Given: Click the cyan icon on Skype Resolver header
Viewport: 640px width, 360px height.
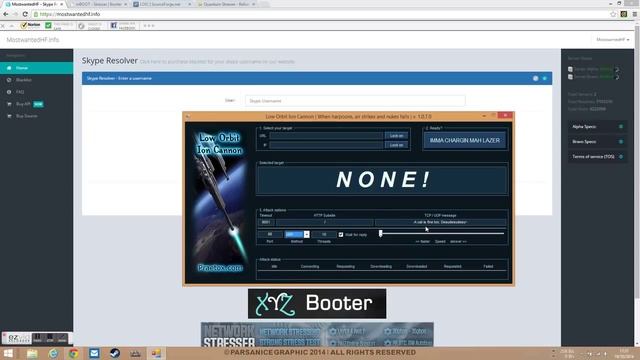Looking at the screenshot, I should (544, 78).
